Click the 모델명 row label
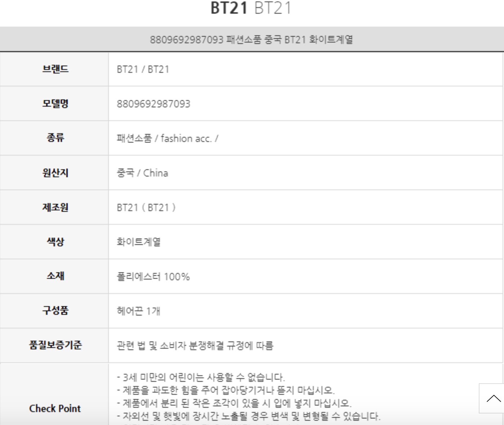Image resolution: width=504 pixels, height=425 pixels. tap(55, 104)
